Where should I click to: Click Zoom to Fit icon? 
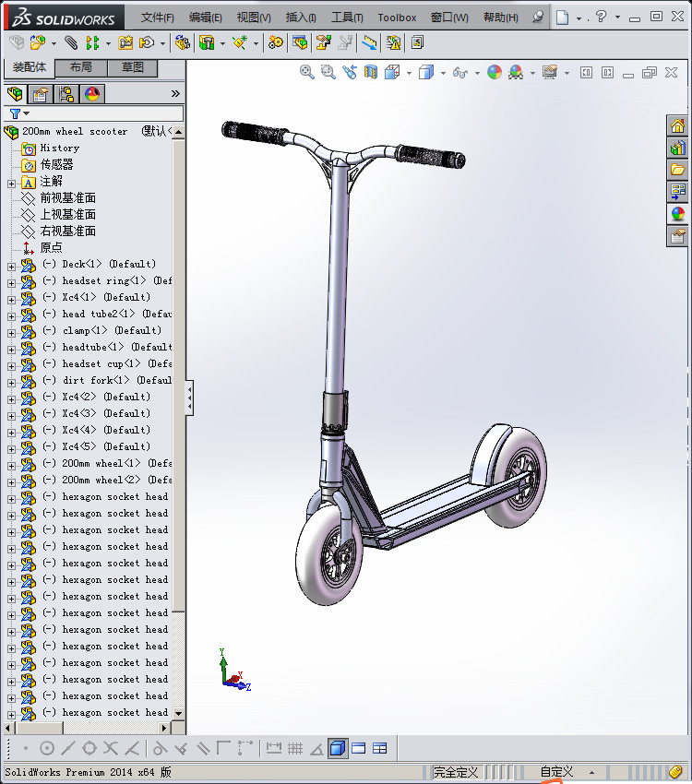point(307,73)
